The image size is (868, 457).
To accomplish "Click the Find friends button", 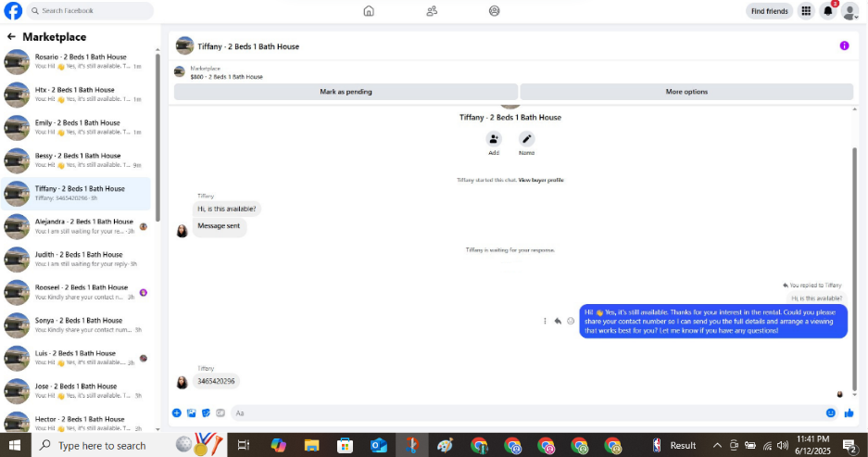I will coord(770,11).
